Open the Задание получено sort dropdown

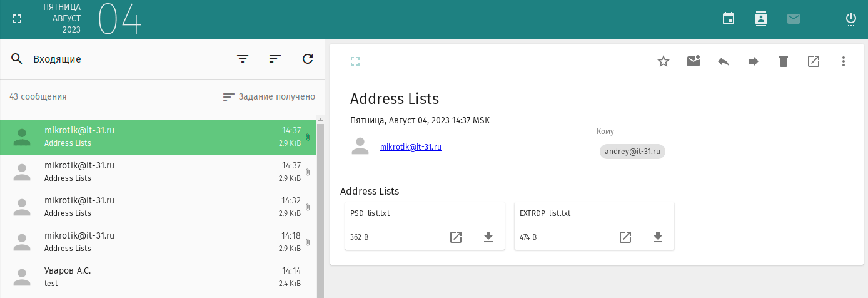(269, 96)
